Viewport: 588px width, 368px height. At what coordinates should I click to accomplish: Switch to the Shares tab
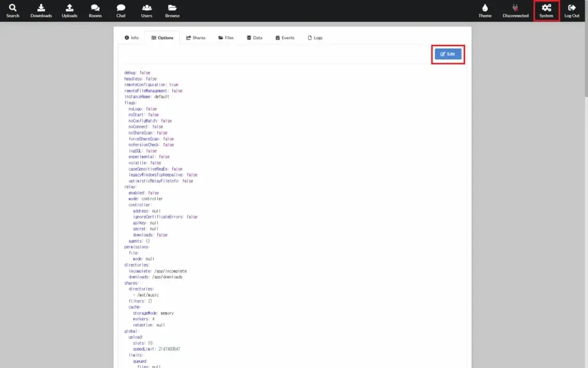(195, 37)
